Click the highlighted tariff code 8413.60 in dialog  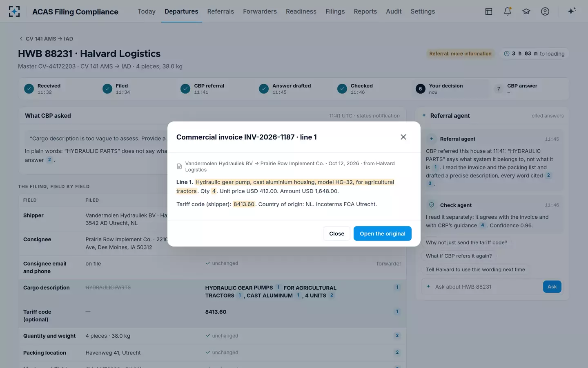point(244,204)
